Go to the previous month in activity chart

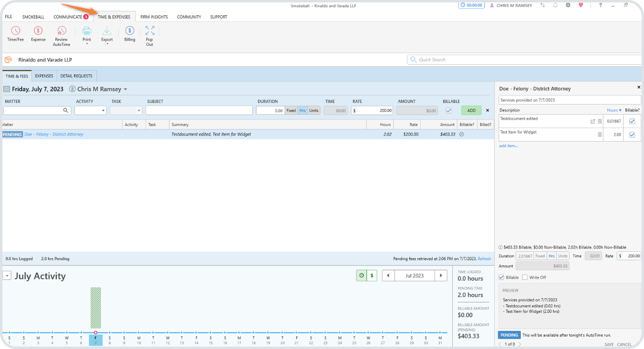pos(388,275)
